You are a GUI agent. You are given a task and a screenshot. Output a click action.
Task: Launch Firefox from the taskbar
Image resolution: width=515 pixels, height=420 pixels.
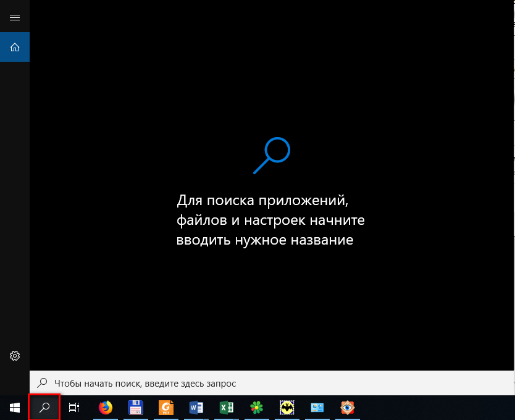[x=106, y=408]
